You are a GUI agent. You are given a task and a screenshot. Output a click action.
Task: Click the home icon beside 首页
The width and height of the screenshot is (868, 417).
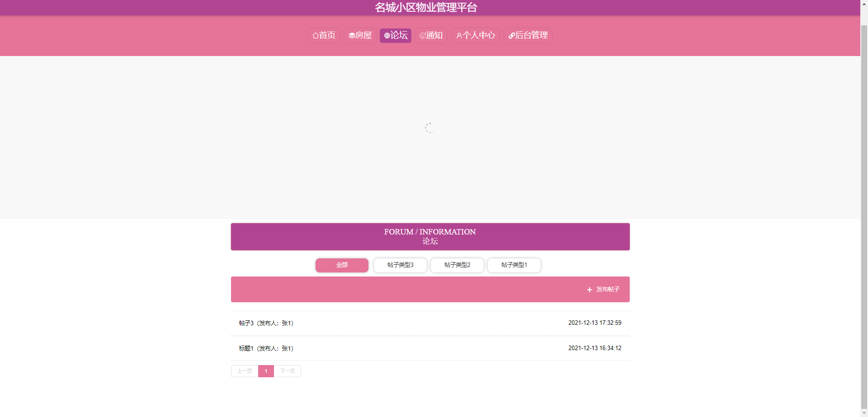coord(316,36)
